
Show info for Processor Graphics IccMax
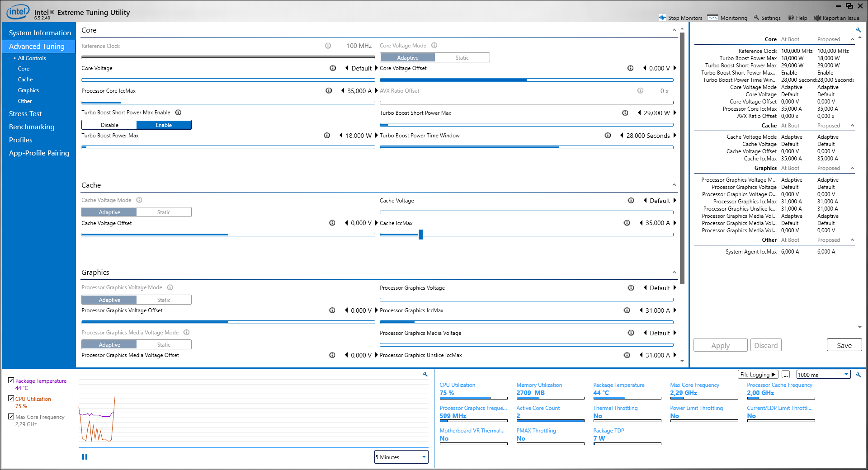[x=627, y=310]
